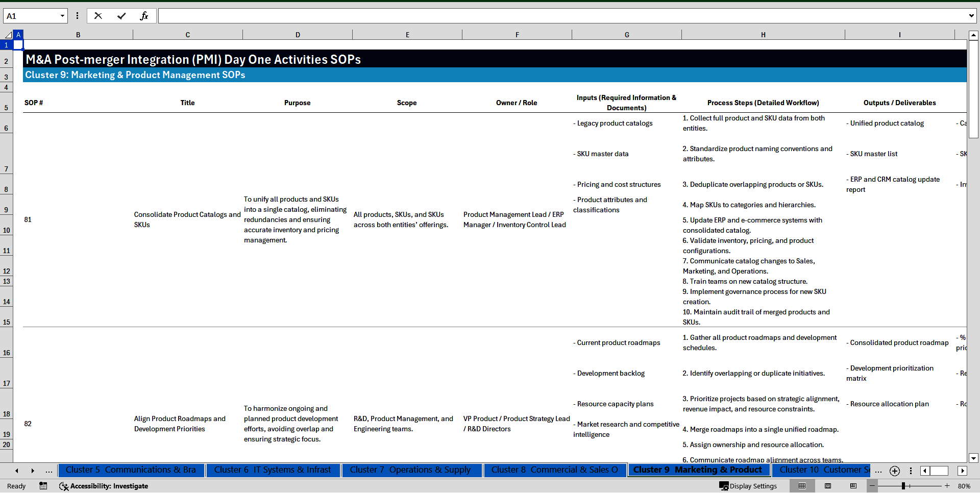980x493 pixels.
Task: Click the vertical scrollbar down arrow
Action: [974, 458]
